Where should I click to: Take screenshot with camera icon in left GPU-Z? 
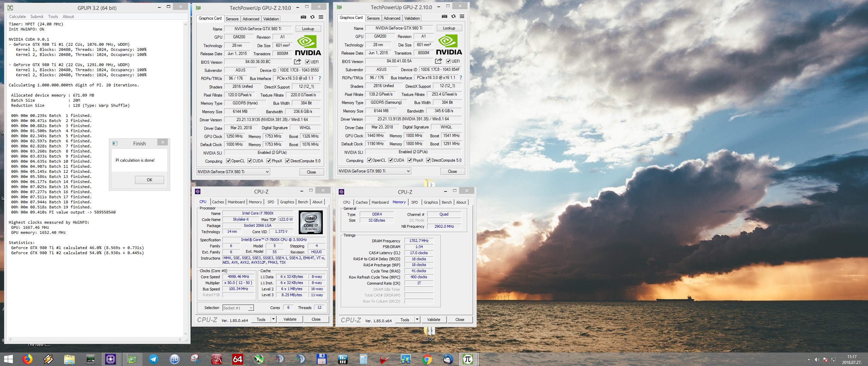303,17
